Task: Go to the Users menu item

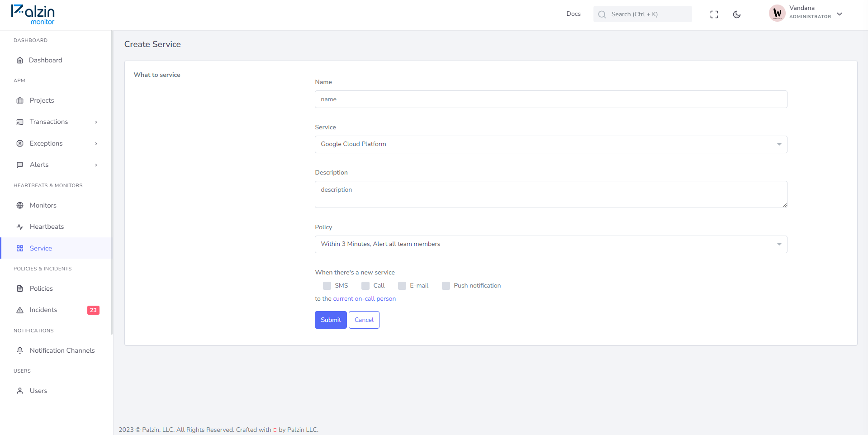Action: click(38, 391)
